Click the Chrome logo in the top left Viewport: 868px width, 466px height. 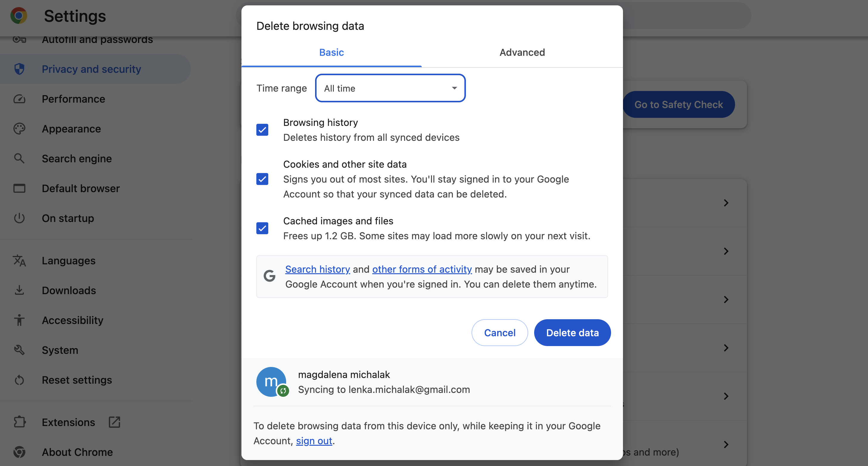tap(19, 16)
